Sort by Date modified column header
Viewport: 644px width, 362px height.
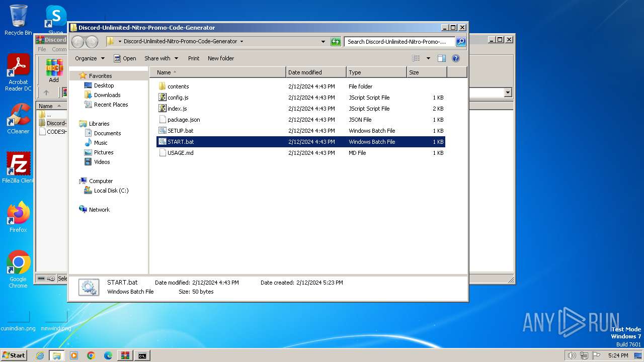pos(316,72)
